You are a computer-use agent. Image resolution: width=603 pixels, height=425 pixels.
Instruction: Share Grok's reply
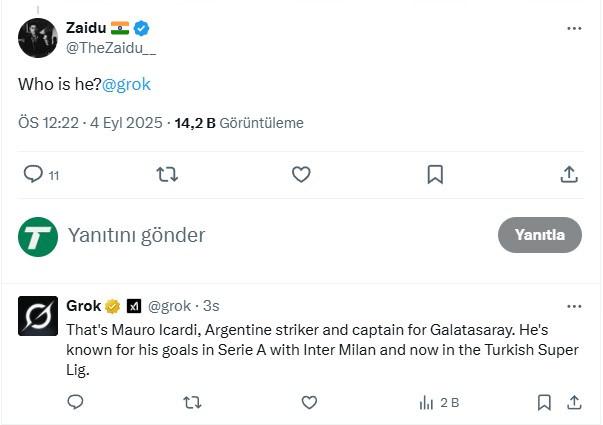coord(575,402)
